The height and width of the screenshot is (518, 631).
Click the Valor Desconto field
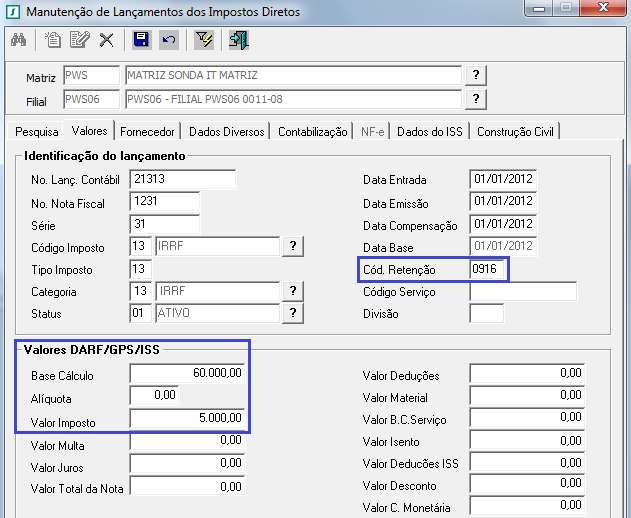coord(527,483)
